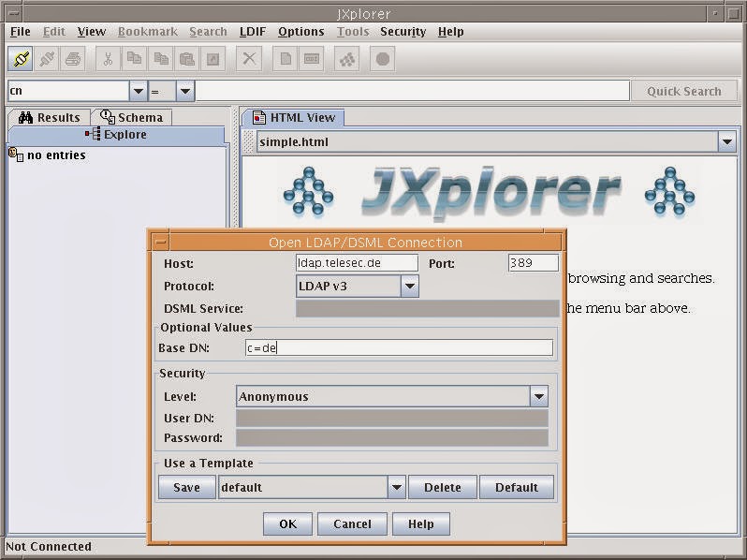Click the Base DN input field
This screenshot has width=747, height=560.
[x=399, y=348]
